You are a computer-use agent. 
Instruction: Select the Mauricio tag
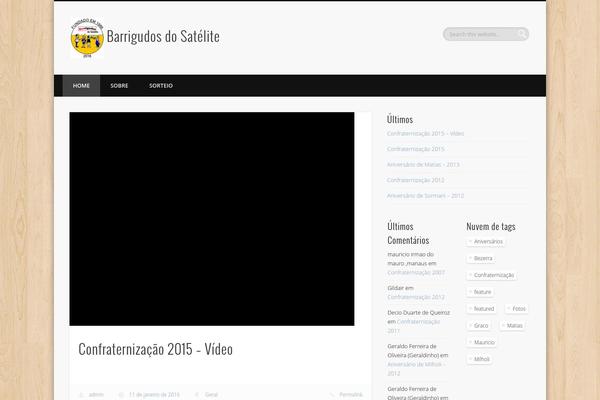482,343
